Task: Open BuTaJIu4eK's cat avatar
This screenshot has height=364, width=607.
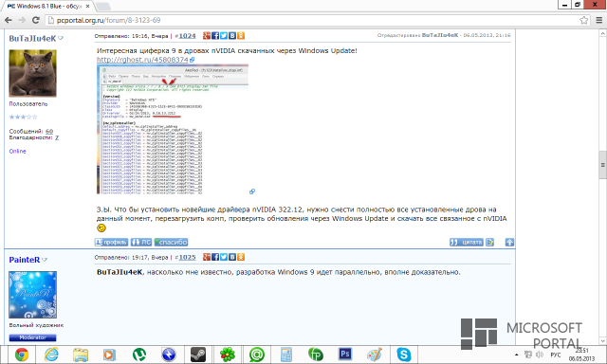Action: pos(32,73)
